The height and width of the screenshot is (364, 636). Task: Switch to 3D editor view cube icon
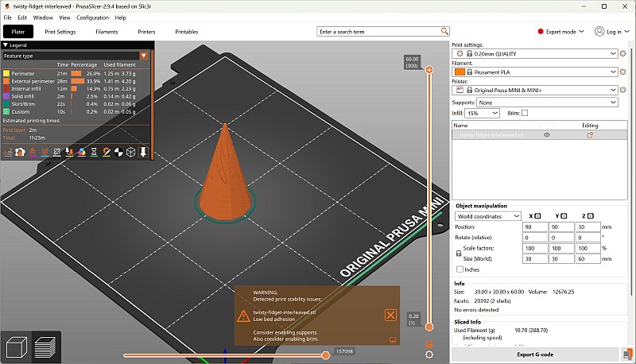pyautogui.click(x=16, y=346)
